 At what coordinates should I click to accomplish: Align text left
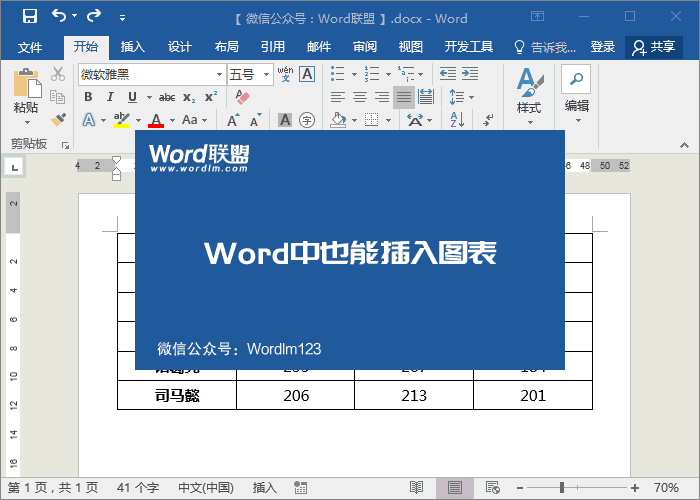pos(338,97)
